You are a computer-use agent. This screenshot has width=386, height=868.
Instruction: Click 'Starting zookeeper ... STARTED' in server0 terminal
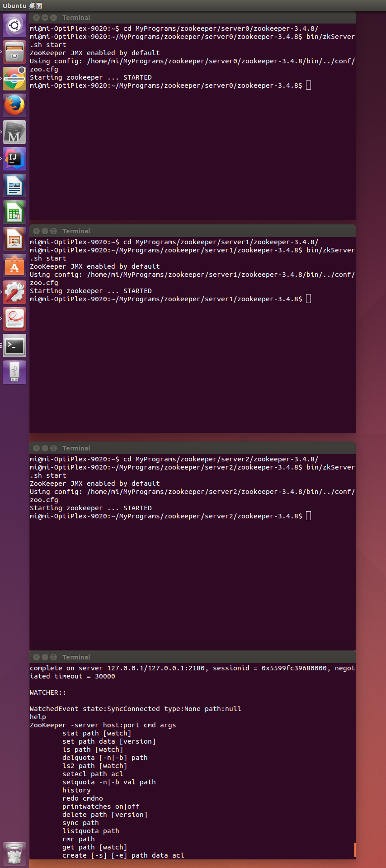tap(91, 77)
